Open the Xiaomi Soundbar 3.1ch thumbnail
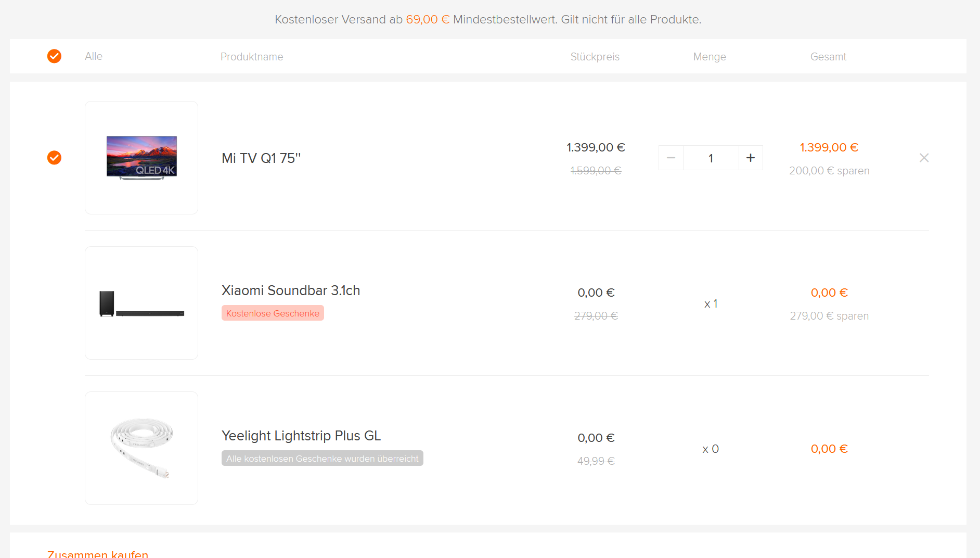 pyautogui.click(x=141, y=303)
